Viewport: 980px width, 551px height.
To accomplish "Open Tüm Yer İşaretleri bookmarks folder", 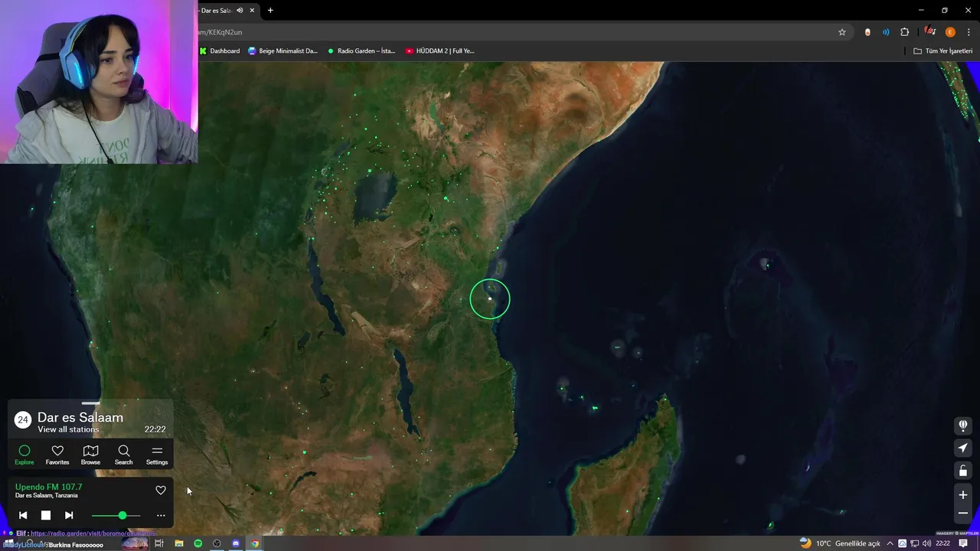I will coord(943,51).
